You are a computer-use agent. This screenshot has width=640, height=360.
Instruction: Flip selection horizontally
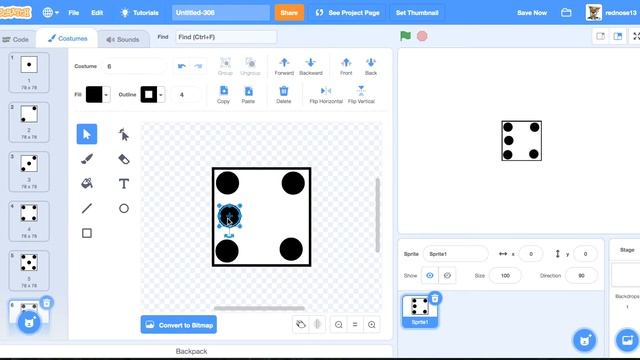point(326,95)
